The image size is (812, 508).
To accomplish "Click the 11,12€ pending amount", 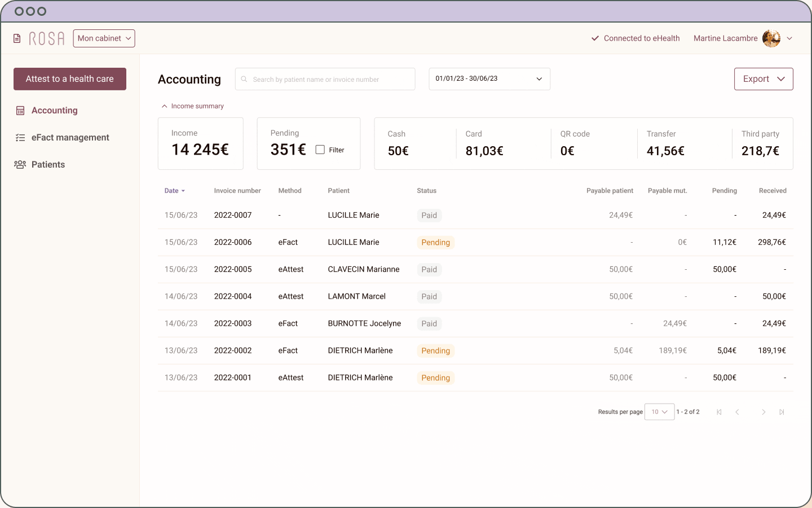I will pyautogui.click(x=725, y=242).
